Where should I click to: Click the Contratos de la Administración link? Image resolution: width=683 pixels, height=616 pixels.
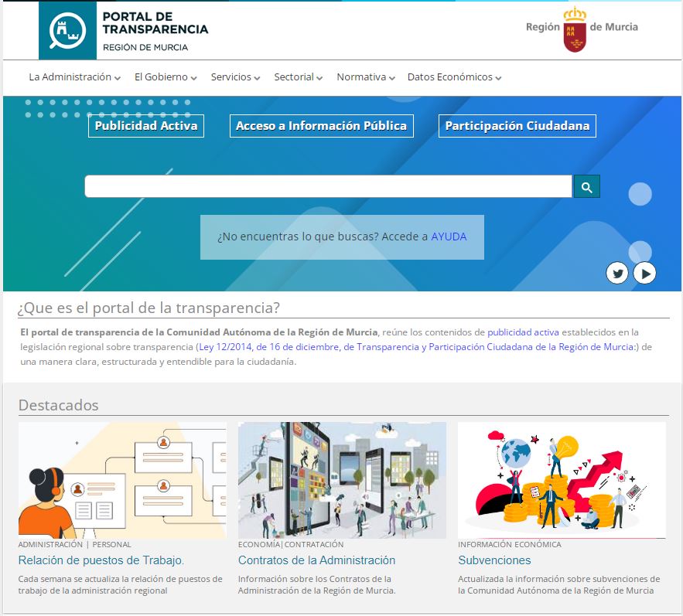316,560
